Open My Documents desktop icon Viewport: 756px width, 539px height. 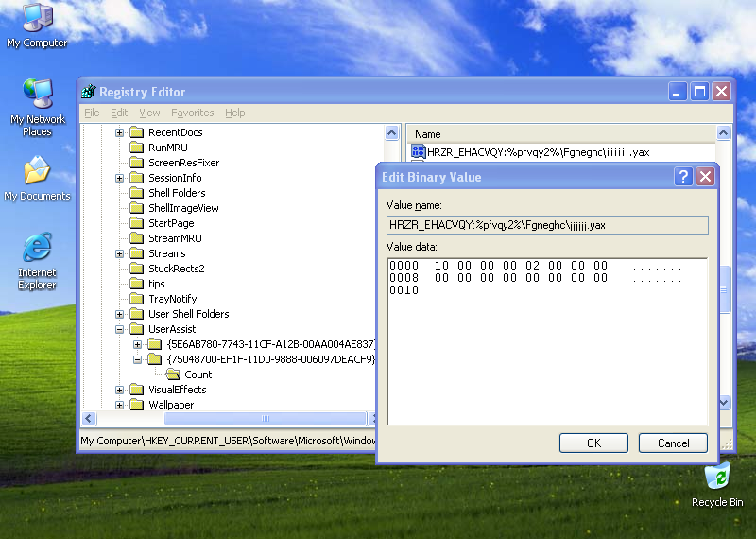(37, 179)
